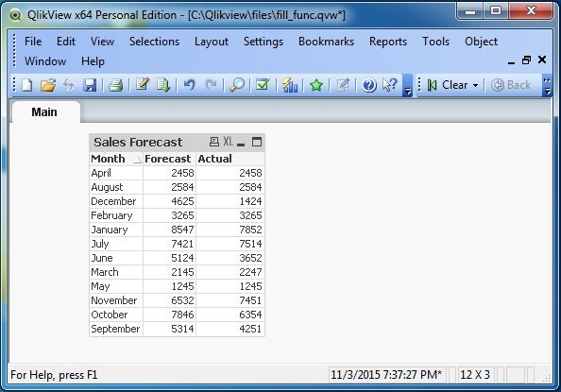This screenshot has width=561, height=392.
Task: Toggle sort on the Month column header
Action: (x=116, y=159)
